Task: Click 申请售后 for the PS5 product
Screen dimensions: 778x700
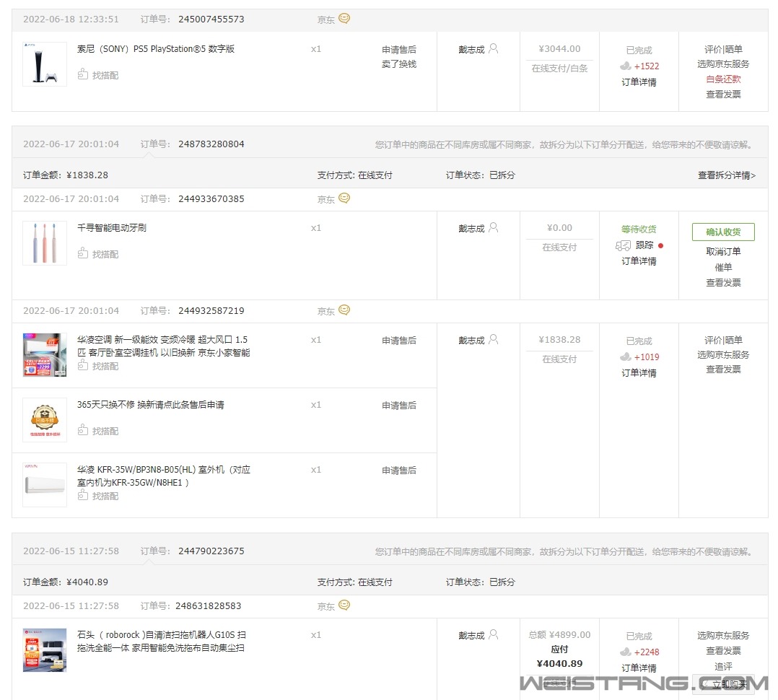Action: 399,50
